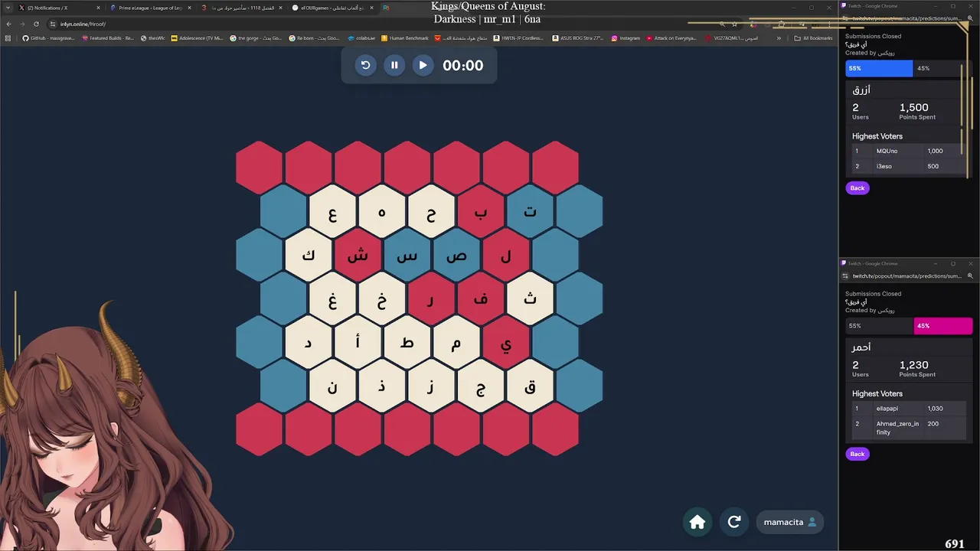Select the red ي hexagon cell
Image resolution: width=980 pixels, height=551 pixels.
point(505,342)
